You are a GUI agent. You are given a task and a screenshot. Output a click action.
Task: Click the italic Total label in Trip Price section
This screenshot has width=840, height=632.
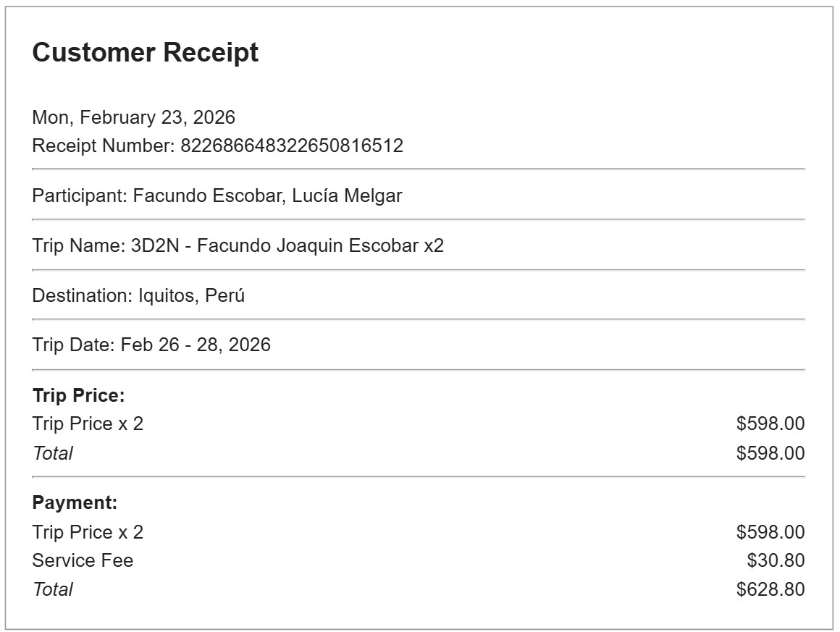52,453
